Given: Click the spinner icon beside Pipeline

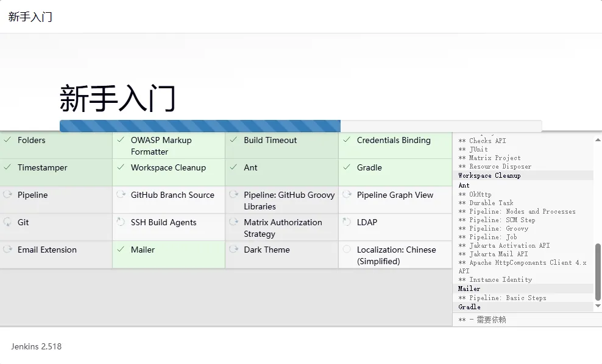Looking at the screenshot, I should pyautogui.click(x=7, y=194).
